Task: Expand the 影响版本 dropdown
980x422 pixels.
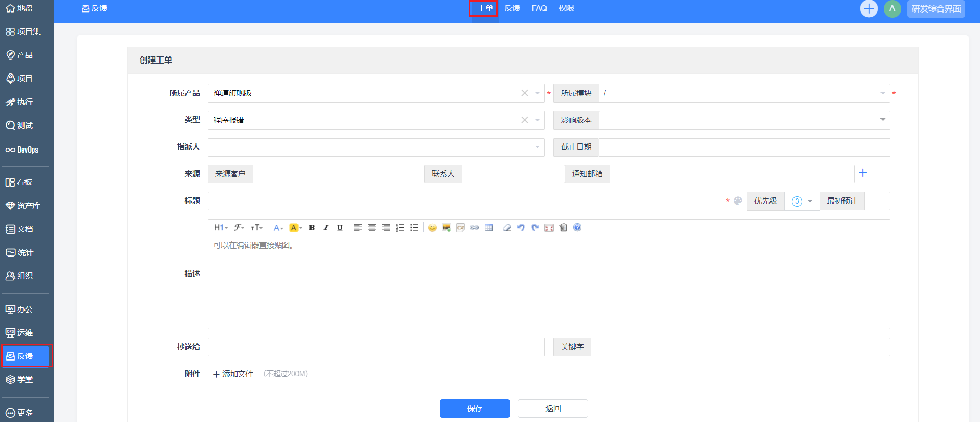Action: coord(883,120)
